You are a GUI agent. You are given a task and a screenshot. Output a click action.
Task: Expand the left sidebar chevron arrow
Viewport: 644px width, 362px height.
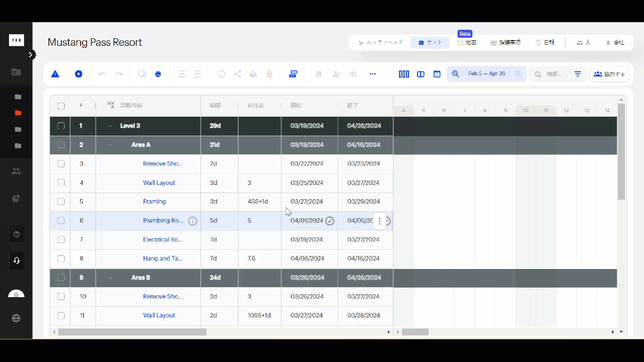pos(31,54)
